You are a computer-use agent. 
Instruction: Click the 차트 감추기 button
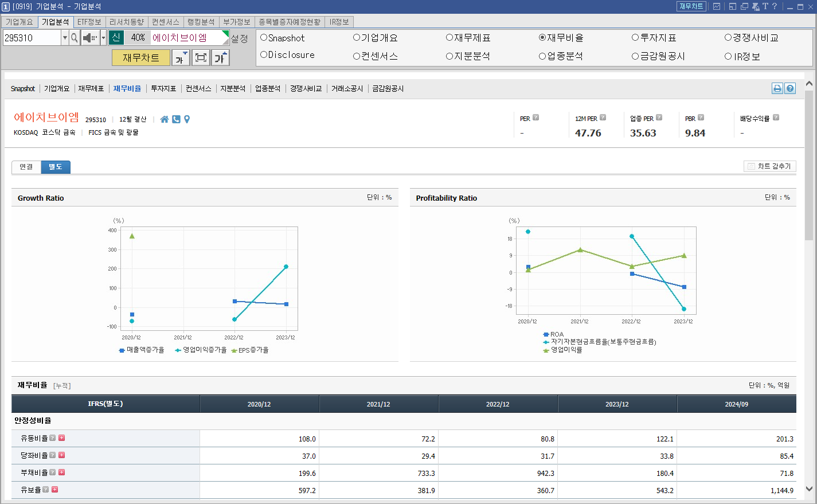point(770,166)
